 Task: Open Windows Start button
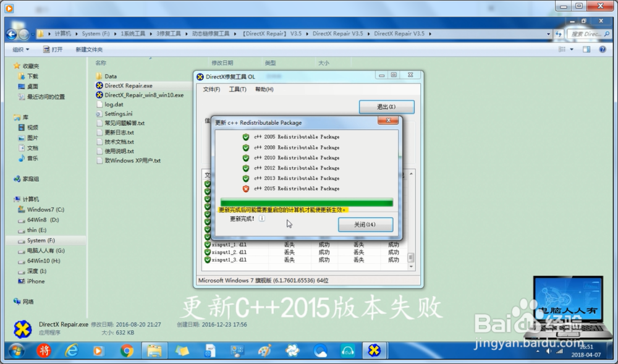(16, 350)
